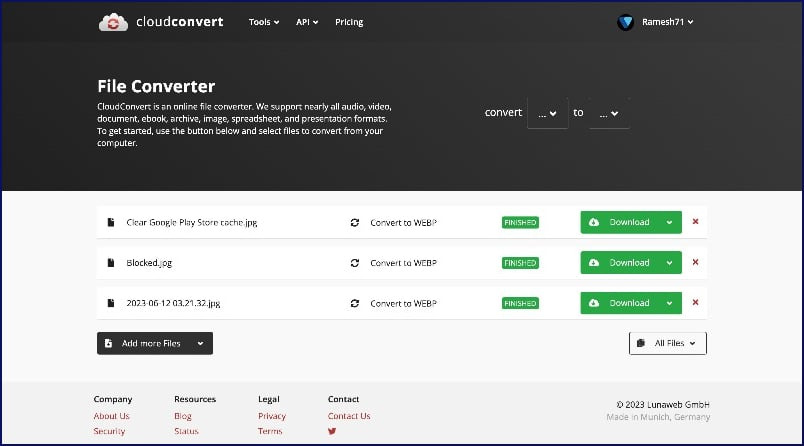Click file icon beside Clear Google Play Store cache.jpg

111,222
